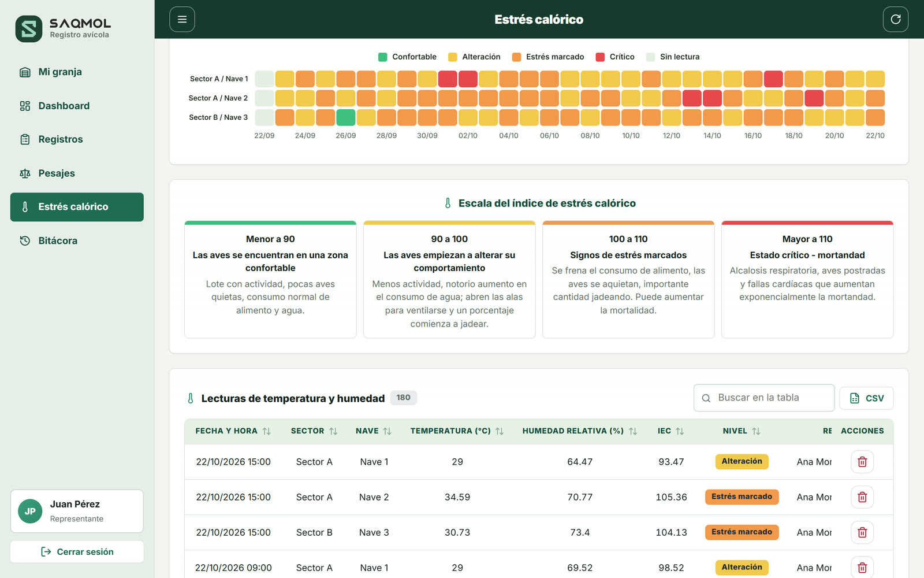The width and height of the screenshot is (924, 578).
Task: Click the Crítico legend swatch
Action: click(x=600, y=57)
